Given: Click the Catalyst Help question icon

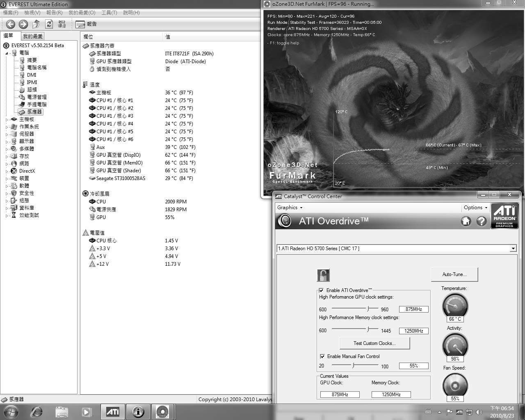Looking at the screenshot, I should tap(482, 221).
